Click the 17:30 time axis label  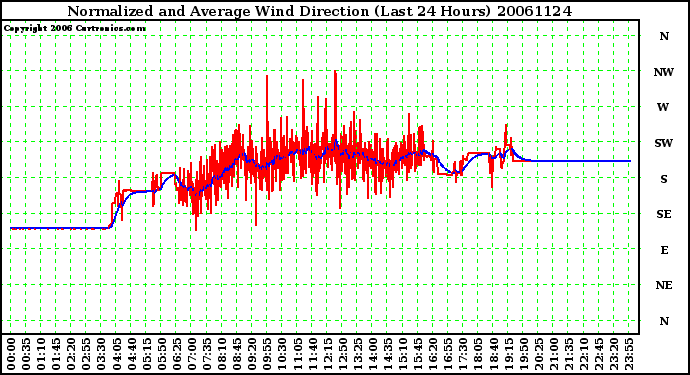464,354
